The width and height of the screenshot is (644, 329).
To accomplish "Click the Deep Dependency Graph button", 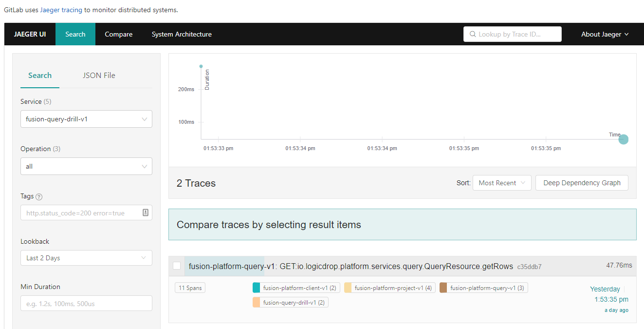I will point(582,183).
